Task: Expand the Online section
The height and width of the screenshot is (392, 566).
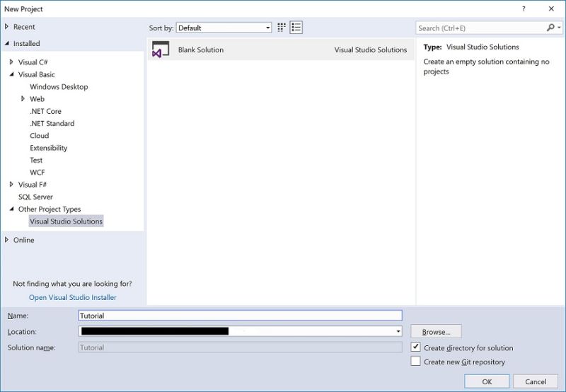Action: coord(6,240)
